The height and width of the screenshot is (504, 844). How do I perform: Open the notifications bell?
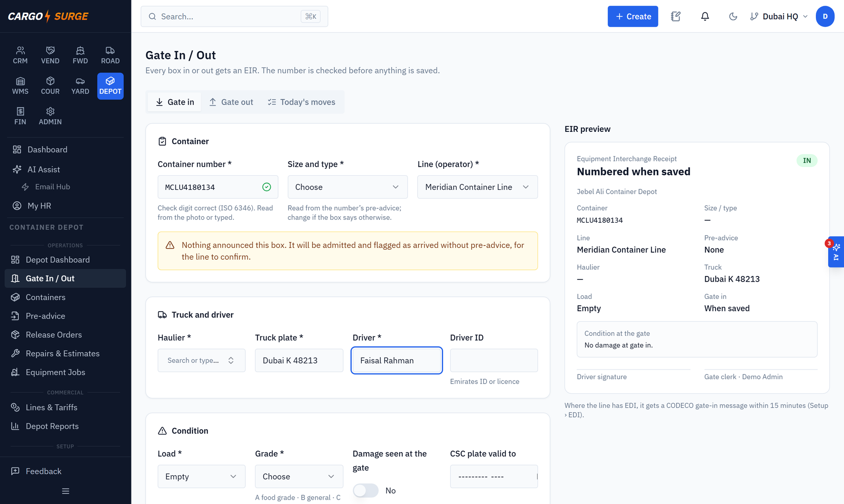tap(705, 16)
